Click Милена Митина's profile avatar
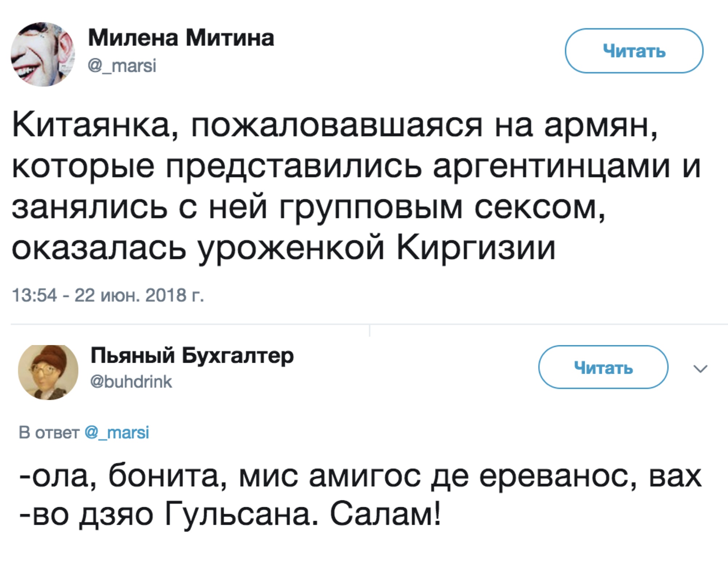The height and width of the screenshot is (570, 728). [43, 54]
